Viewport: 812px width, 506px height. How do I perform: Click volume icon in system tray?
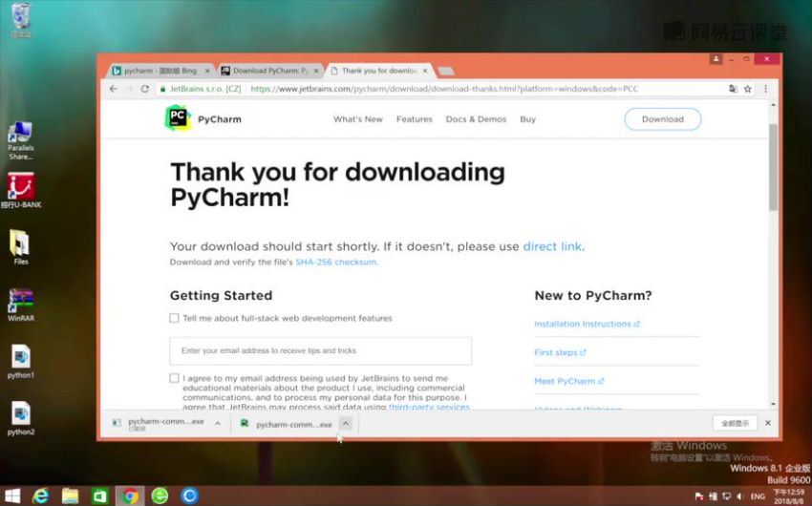739,496
